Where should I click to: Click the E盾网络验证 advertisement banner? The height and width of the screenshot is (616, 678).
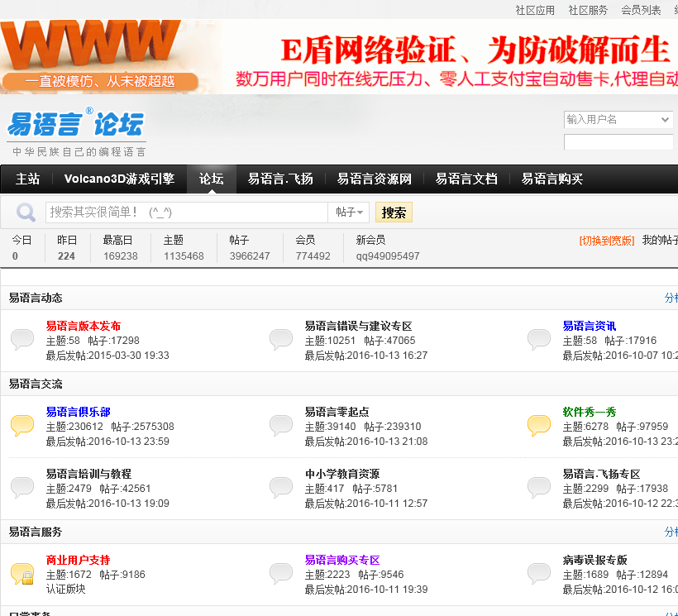tap(456, 60)
